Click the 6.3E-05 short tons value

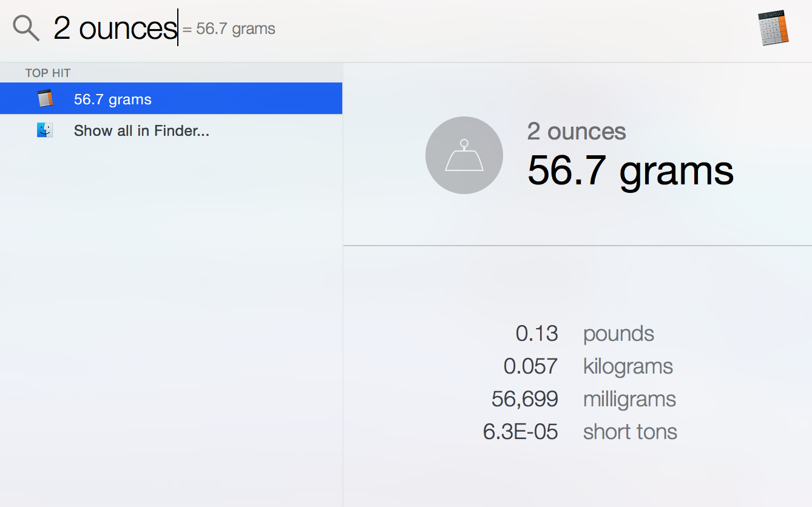[520, 432]
